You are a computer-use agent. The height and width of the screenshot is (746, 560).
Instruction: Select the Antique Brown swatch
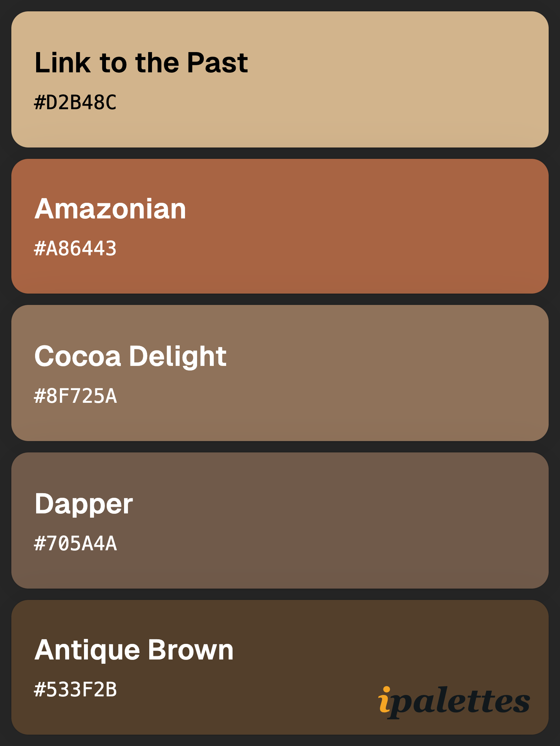tap(280, 667)
